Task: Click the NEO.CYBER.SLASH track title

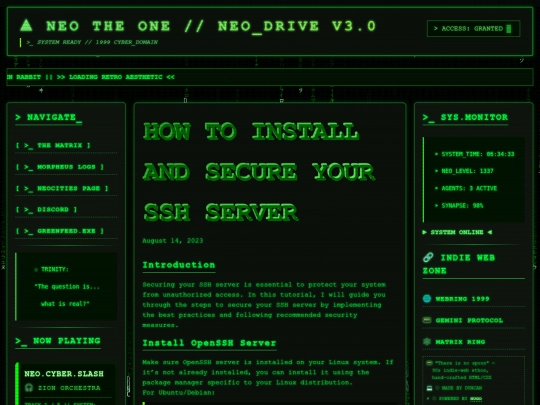Action: tap(64, 374)
